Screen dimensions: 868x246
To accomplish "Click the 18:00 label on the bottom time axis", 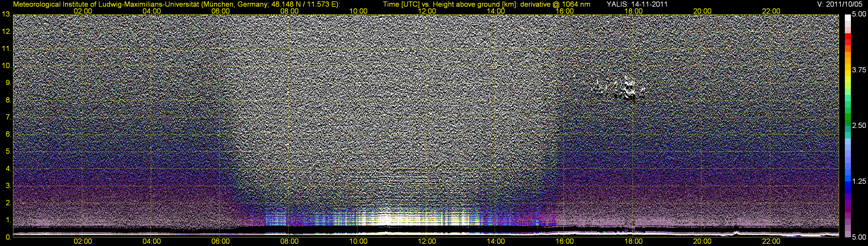I will 633,242.
